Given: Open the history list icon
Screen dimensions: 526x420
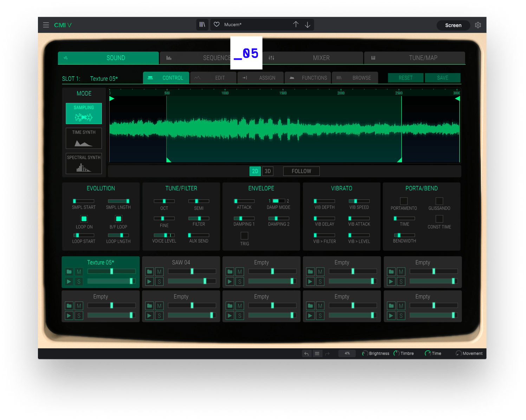Looking at the screenshot, I should pyautogui.click(x=317, y=354).
